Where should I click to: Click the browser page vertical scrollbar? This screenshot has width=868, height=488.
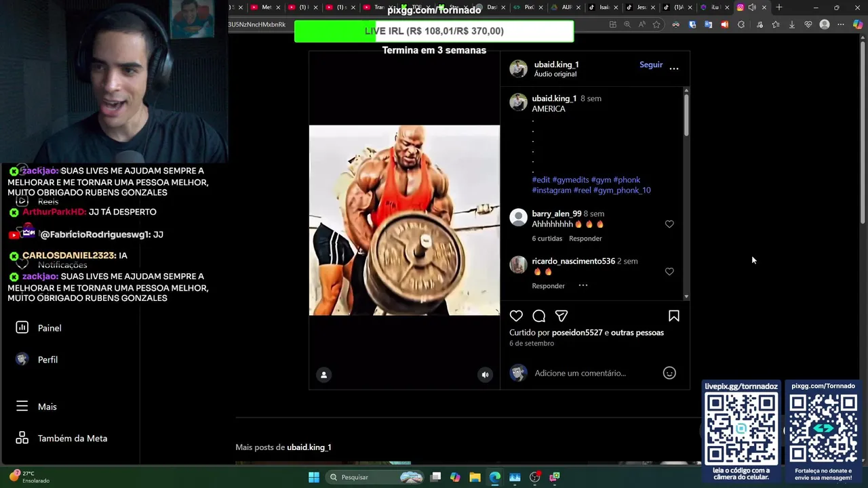point(863,132)
